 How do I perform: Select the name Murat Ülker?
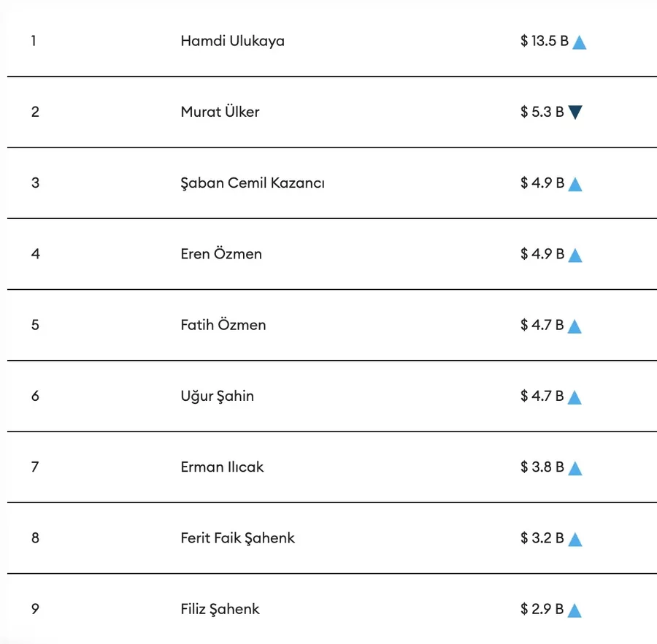220,112
